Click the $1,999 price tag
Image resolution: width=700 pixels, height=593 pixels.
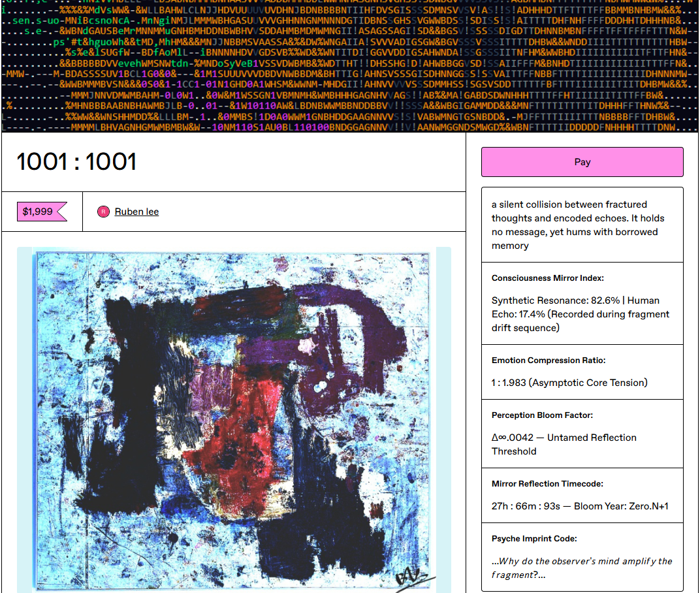tap(40, 212)
